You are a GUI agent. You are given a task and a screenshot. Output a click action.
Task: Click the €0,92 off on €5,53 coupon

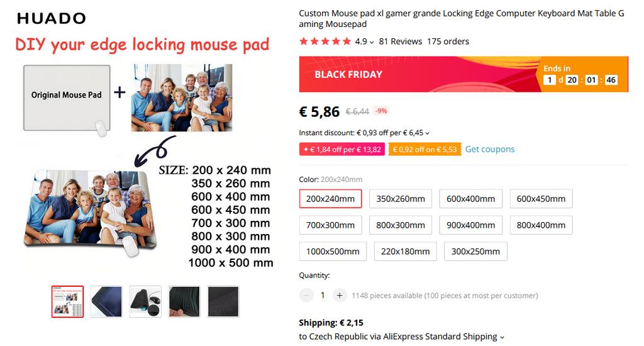[425, 149]
